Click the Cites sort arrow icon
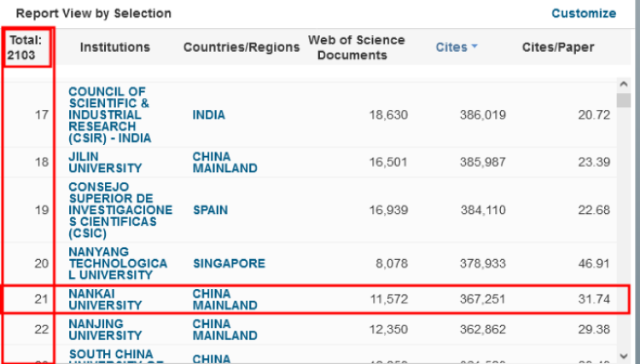The height and width of the screenshot is (364, 640). [x=474, y=48]
